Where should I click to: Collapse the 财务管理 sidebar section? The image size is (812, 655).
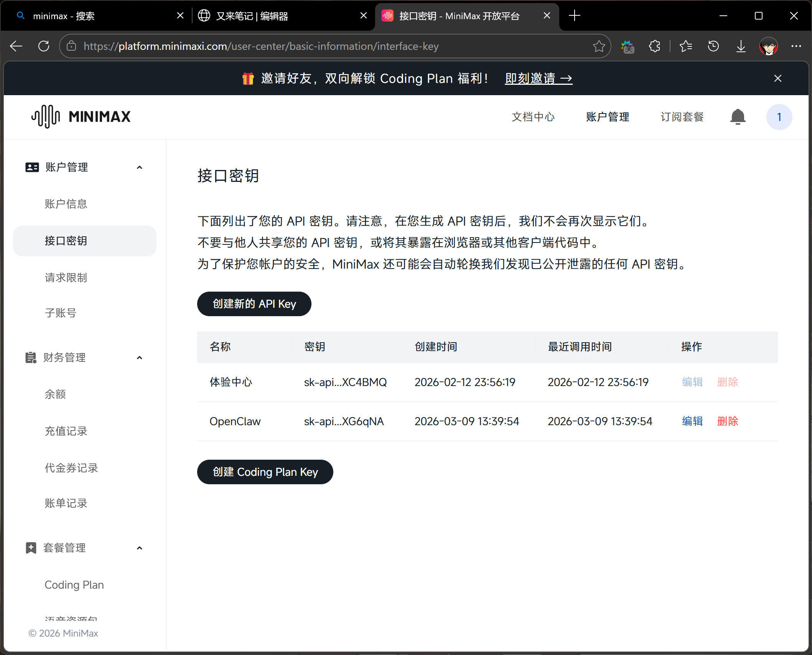pyautogui.click(x=140, y=358)
